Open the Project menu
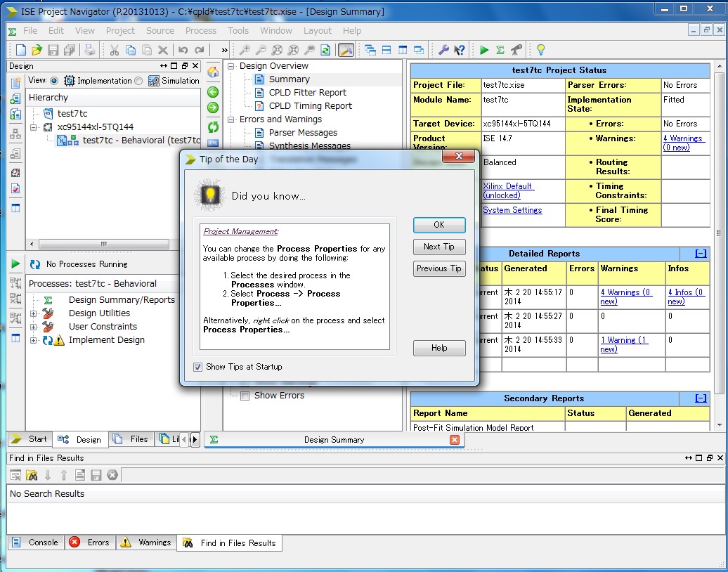728x572 pixels. 120,31
